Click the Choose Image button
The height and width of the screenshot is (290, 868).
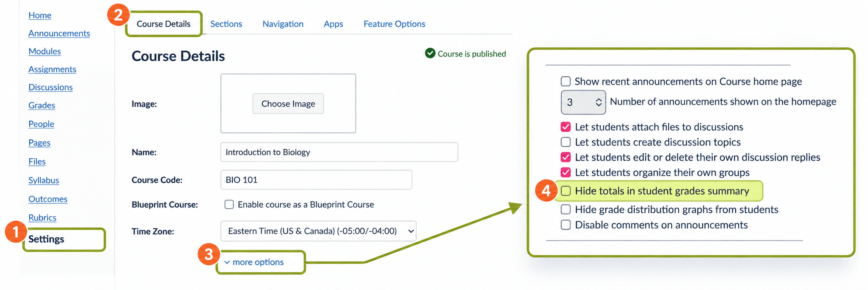288,104
